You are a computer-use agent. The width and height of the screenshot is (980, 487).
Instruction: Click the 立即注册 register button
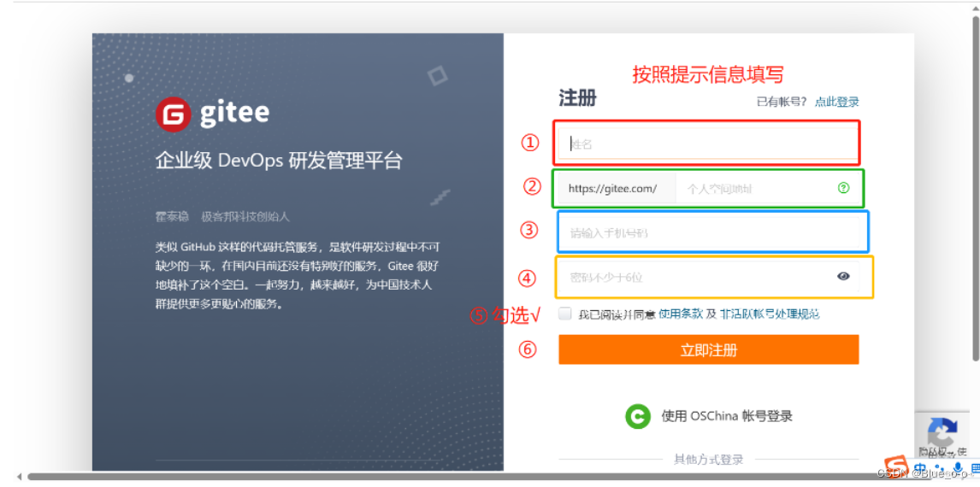pos(709,349)
